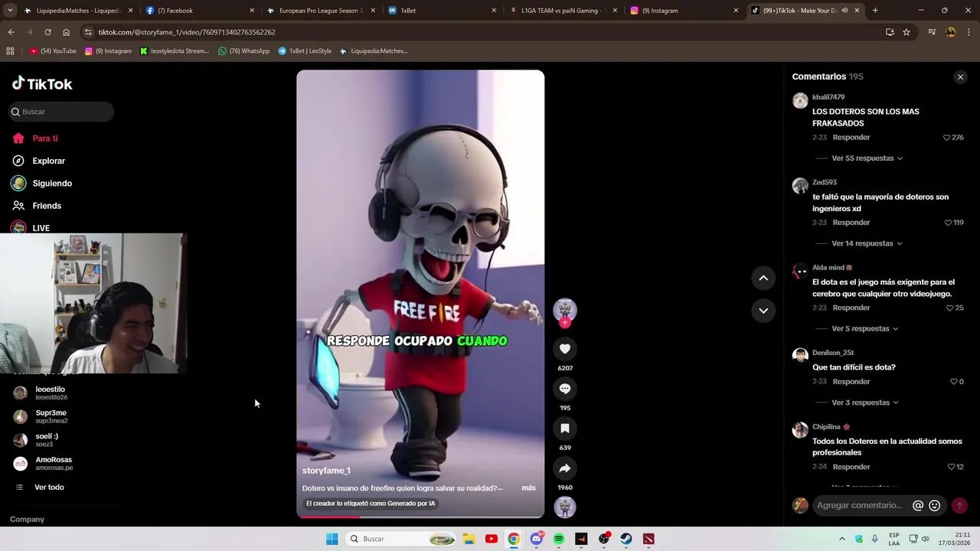Like Zed593's comment
Viewport: 980px width, 551px height.
click(x=949, y=223)
